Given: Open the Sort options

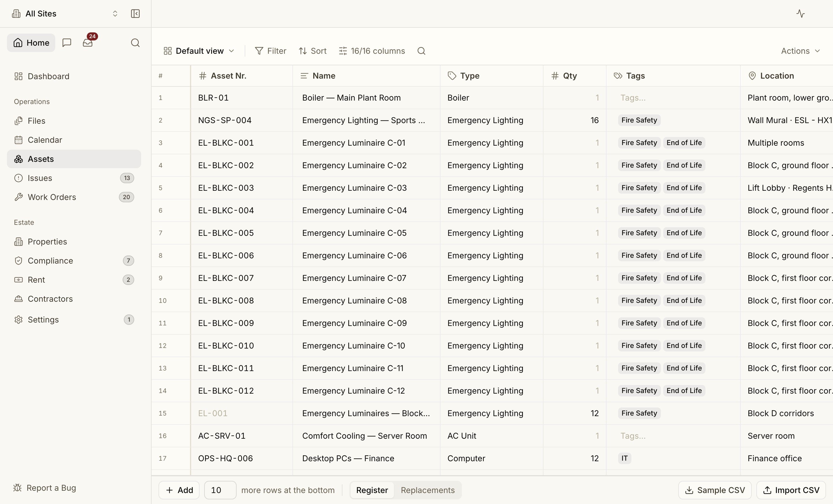Looking at the screenshot, I should click(313, 51).
